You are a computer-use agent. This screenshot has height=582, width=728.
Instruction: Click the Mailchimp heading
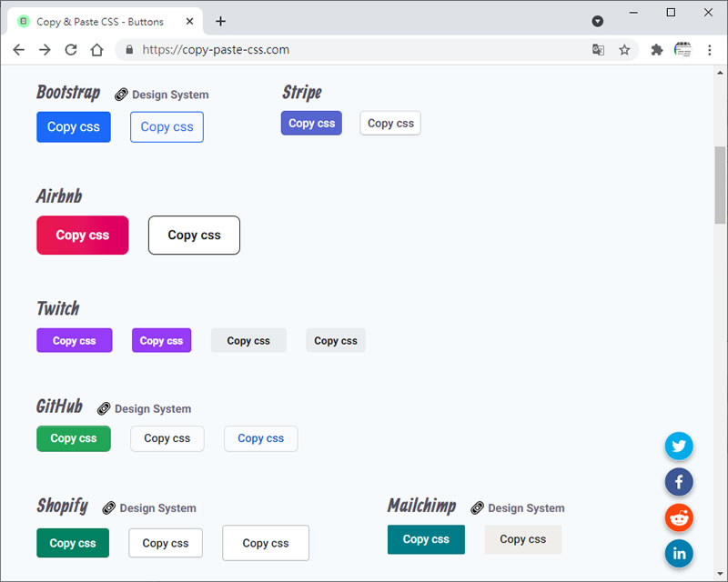pyautogui.click(x=422, y=506)
